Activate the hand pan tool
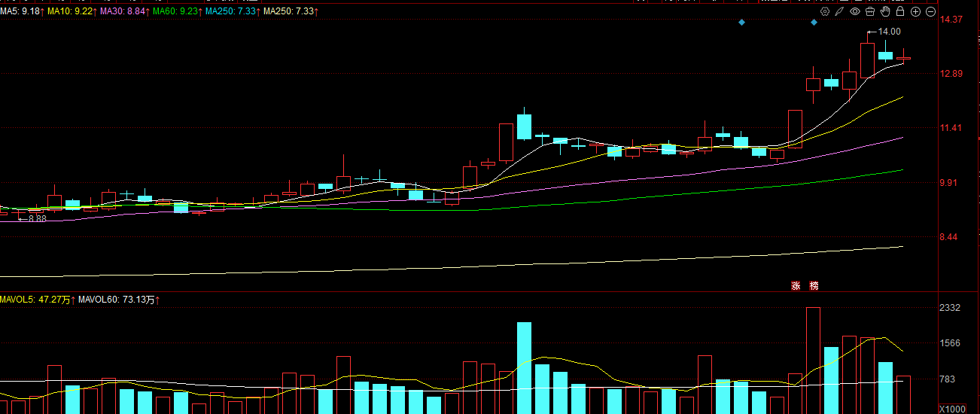Screen dimensions: 980x414 coord(885,11)
